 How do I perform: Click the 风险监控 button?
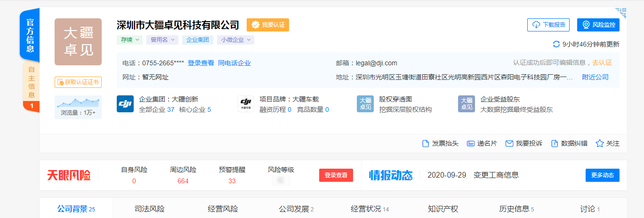click(x=598, y=25)
